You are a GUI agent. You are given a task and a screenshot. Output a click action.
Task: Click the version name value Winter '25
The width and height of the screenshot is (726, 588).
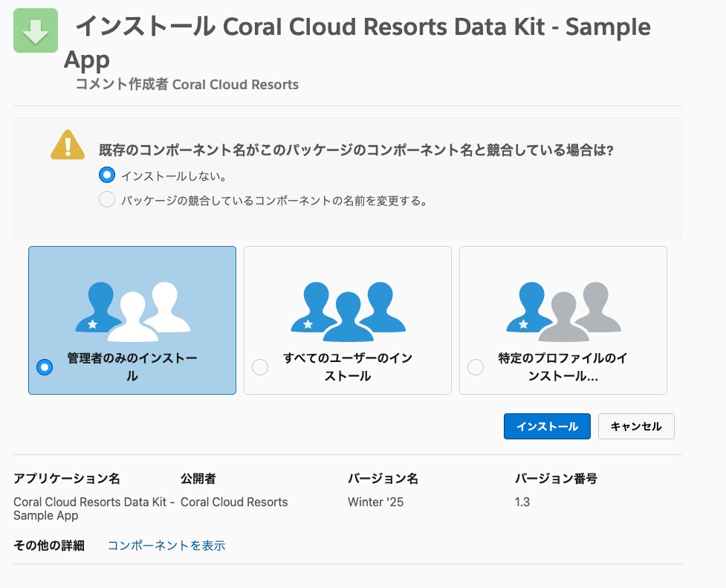pyautogui.click(x=375, y=502)
